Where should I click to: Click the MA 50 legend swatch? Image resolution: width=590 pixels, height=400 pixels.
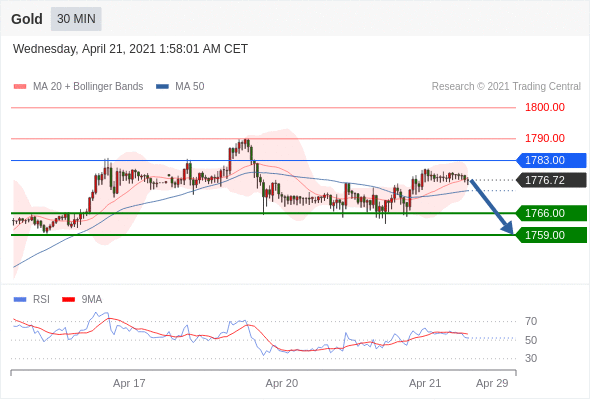[x=162, y=87]
